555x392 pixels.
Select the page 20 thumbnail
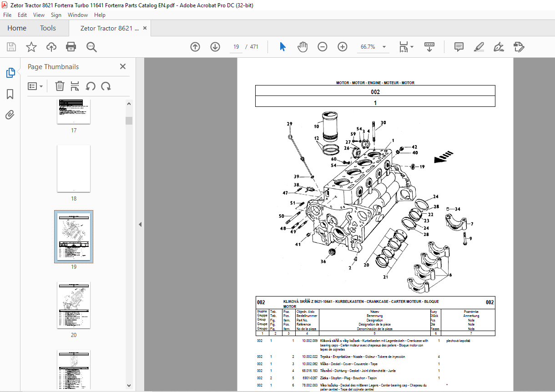74,305
